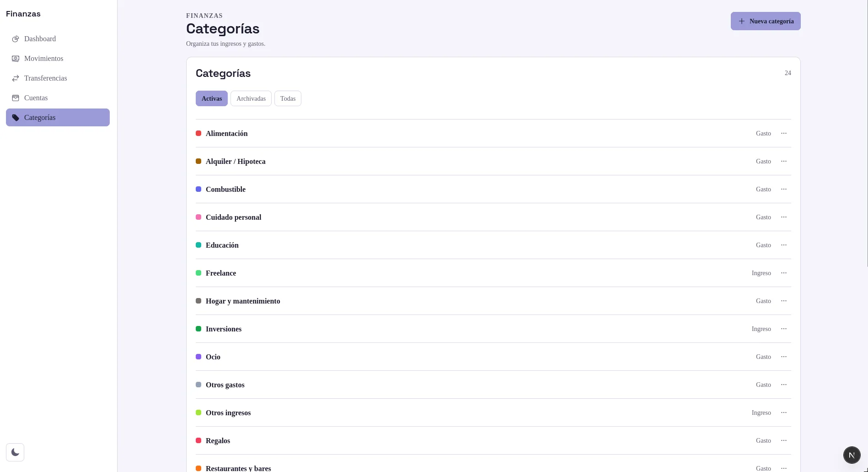Open options menu for Combustible
The image size is (868, 472).
(784, 189)
